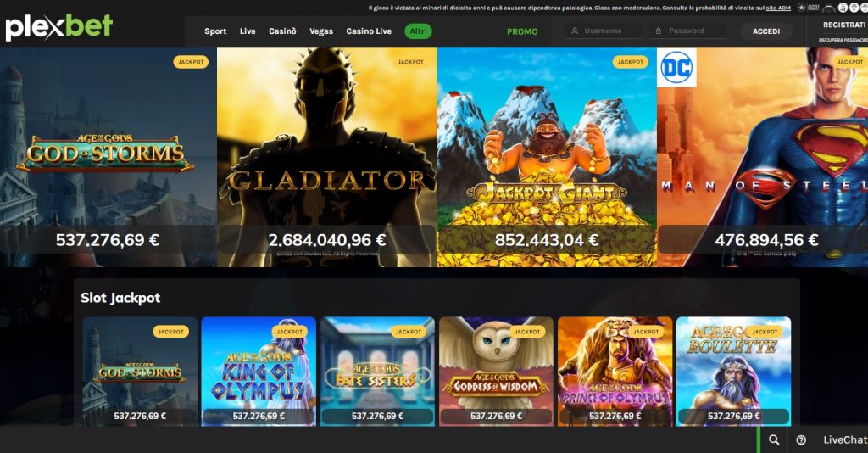Open the LiveChat widget
The image size is (868, 453).
click(x=845, y=439)
